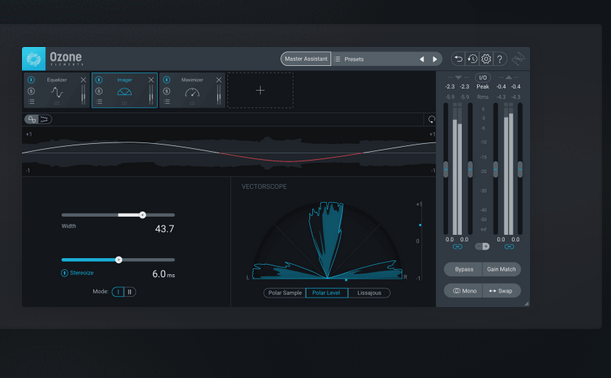This screenshot has height=378, width=611.
Task: Solo the Maximizer module
Action: [x=167, y=91]
